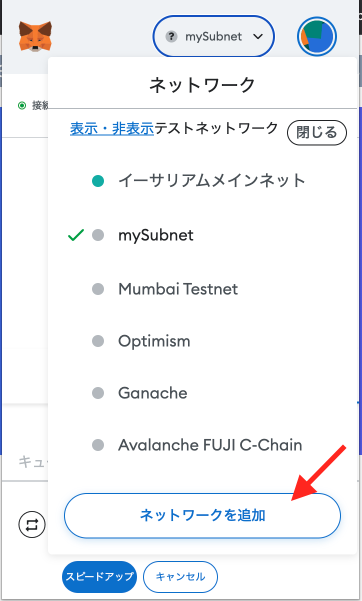The image size is (362, 601).
Task: Click the teal dot for Ethereum mainnet
Action: pyautogui.click(x=98, y=181)
